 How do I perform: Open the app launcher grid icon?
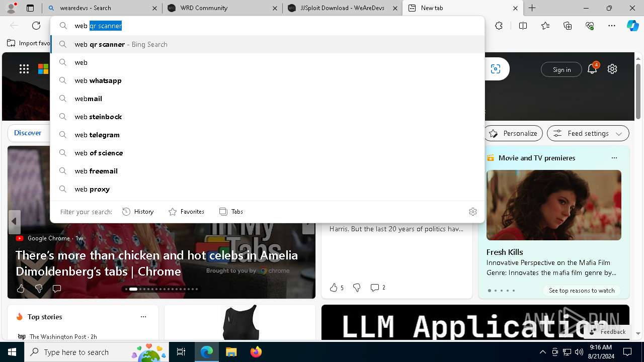[24, 69]
